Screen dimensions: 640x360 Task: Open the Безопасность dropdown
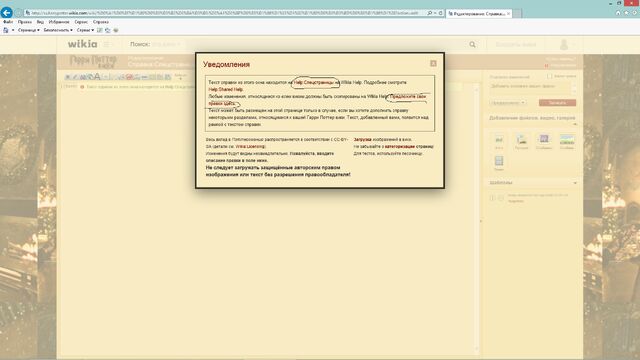click(58, 30)
